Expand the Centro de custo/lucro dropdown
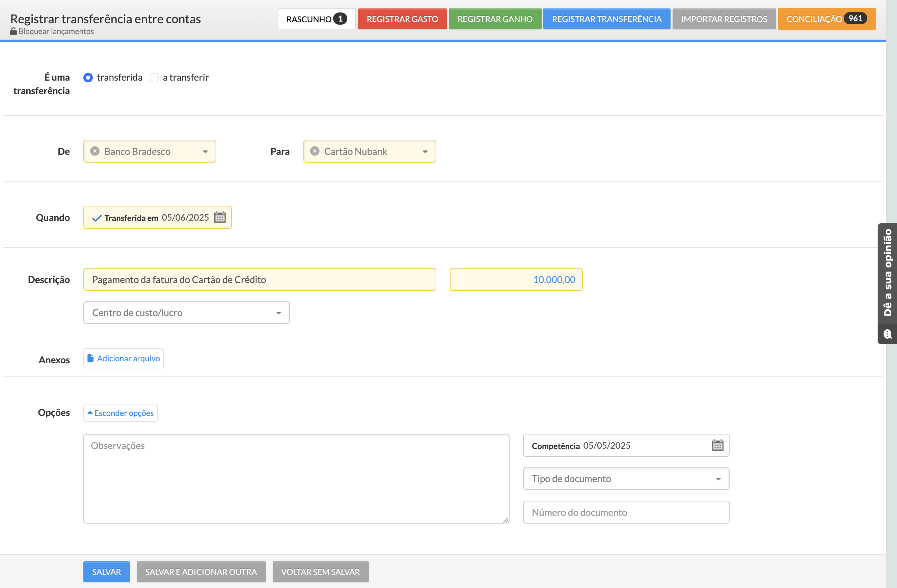The image size is (897, 588). click(278, 313)
